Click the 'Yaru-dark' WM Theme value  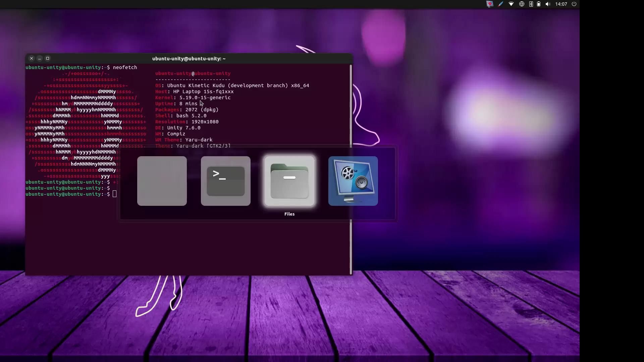[x=199, y=140]
